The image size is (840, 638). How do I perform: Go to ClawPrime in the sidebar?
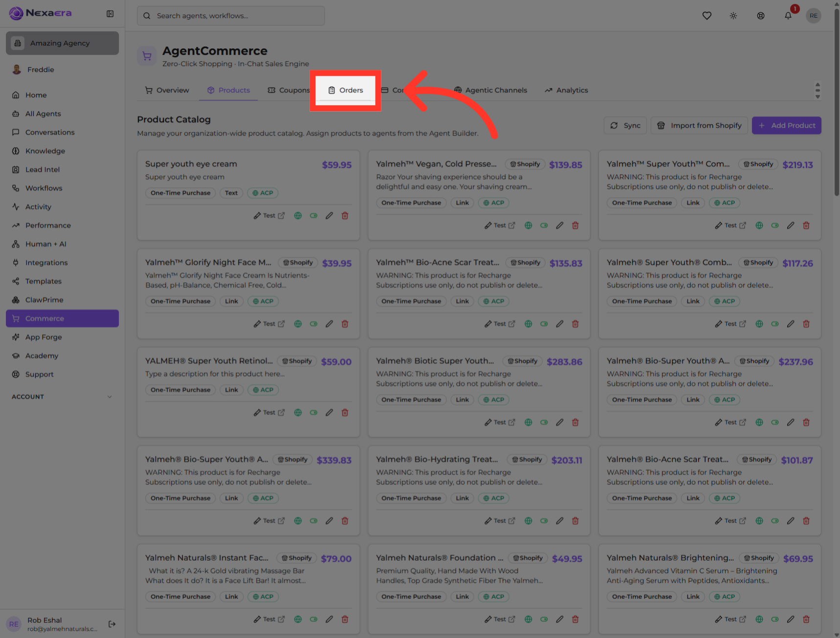point(62,300)
